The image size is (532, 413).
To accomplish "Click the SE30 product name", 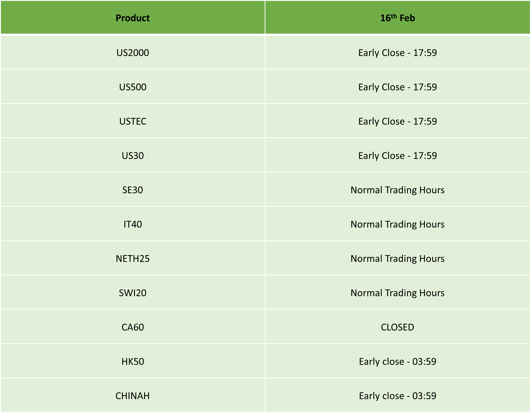I will (x=133, y=190).
